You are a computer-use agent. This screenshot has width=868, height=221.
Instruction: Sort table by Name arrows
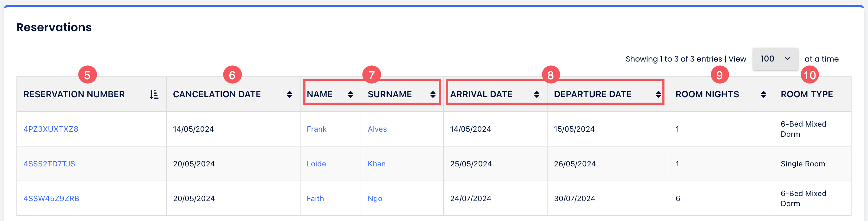(x=350, y=94)
